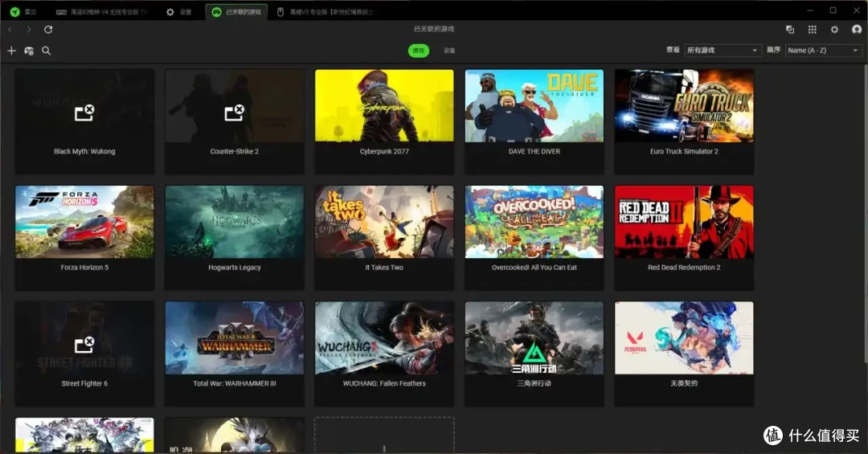Go back with the back arrow

[10, 30]
